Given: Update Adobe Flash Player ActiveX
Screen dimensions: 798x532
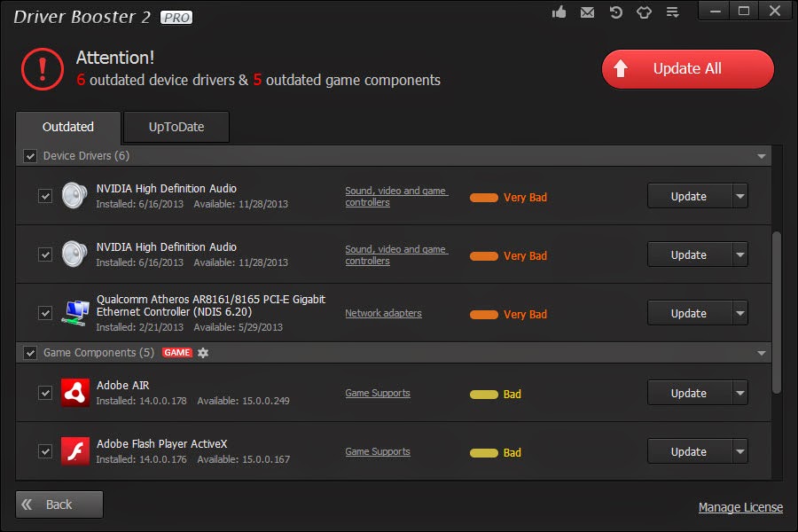Looking at the screenshot, I should coord(690,451).
